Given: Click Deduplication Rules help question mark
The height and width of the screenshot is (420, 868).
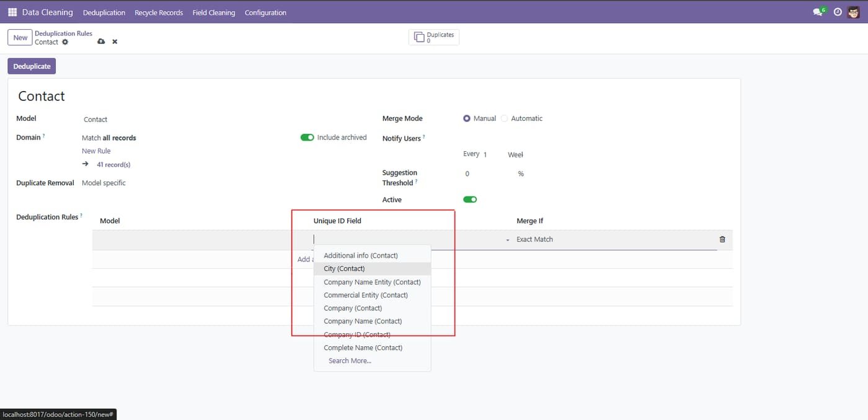Looking at the screenshot, I should (x=81, y=216).
